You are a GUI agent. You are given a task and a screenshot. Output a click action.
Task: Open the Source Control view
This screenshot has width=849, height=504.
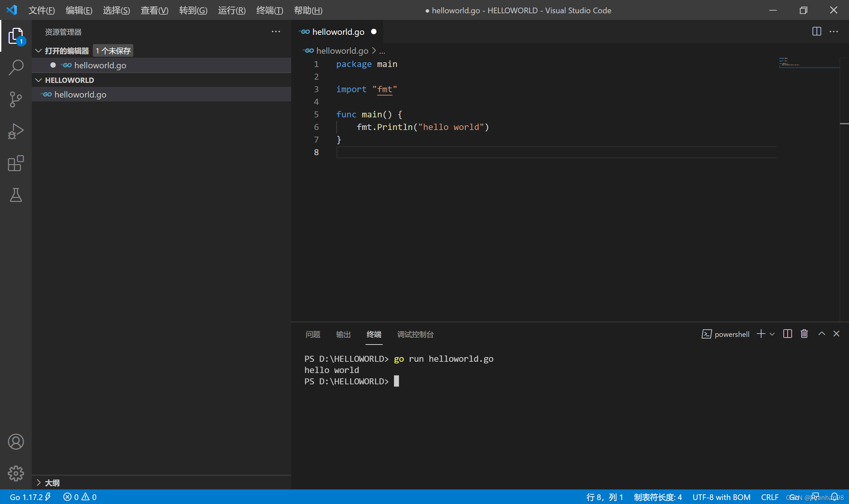point(15,99)
